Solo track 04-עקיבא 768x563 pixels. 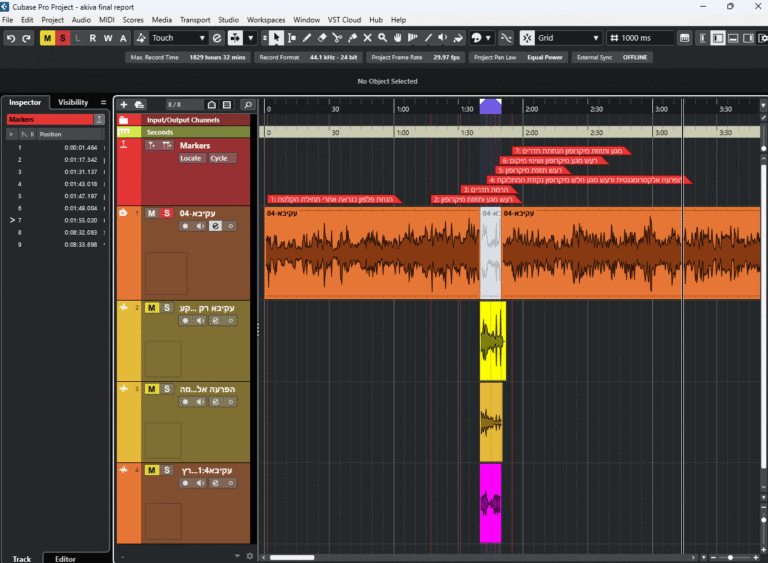[x=167, y=213]
